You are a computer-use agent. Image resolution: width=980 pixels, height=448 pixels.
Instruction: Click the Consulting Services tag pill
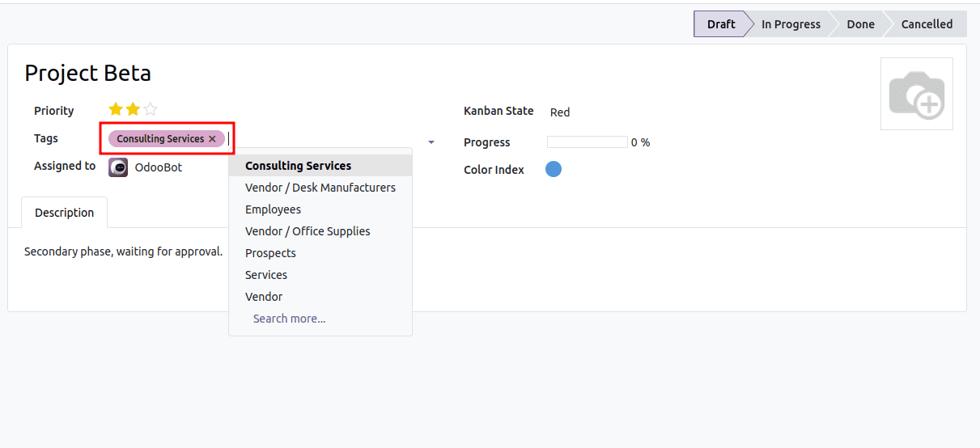coord(167,139)
